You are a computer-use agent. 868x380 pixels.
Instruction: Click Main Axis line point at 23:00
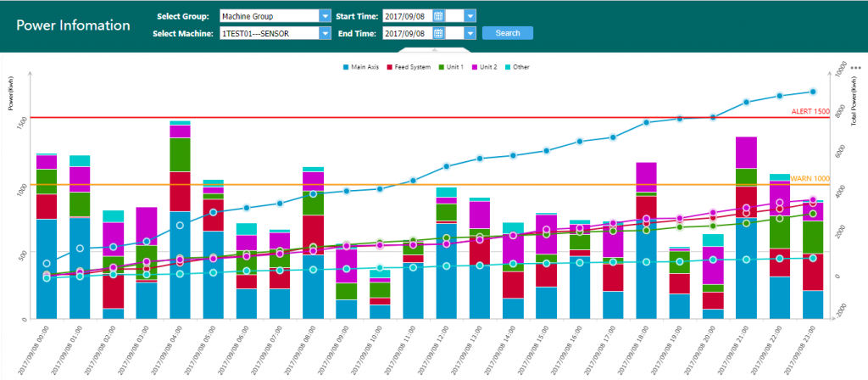click(x=813, y=92)
